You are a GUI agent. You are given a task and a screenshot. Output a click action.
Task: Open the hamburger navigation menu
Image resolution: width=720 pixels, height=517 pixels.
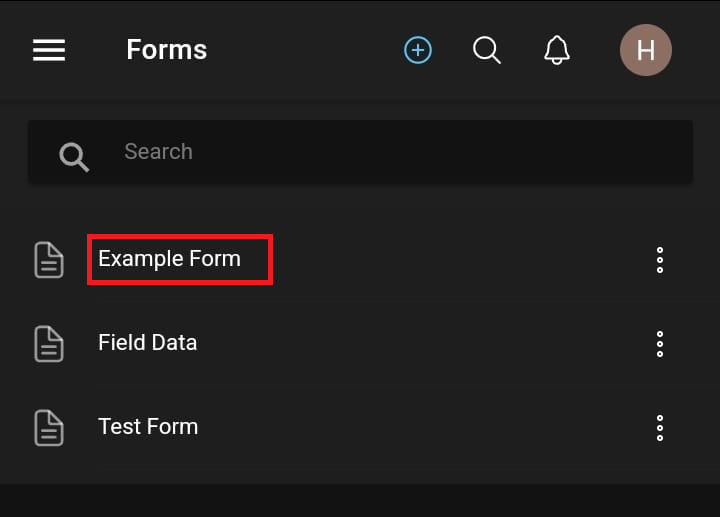[x=49, y=50]
